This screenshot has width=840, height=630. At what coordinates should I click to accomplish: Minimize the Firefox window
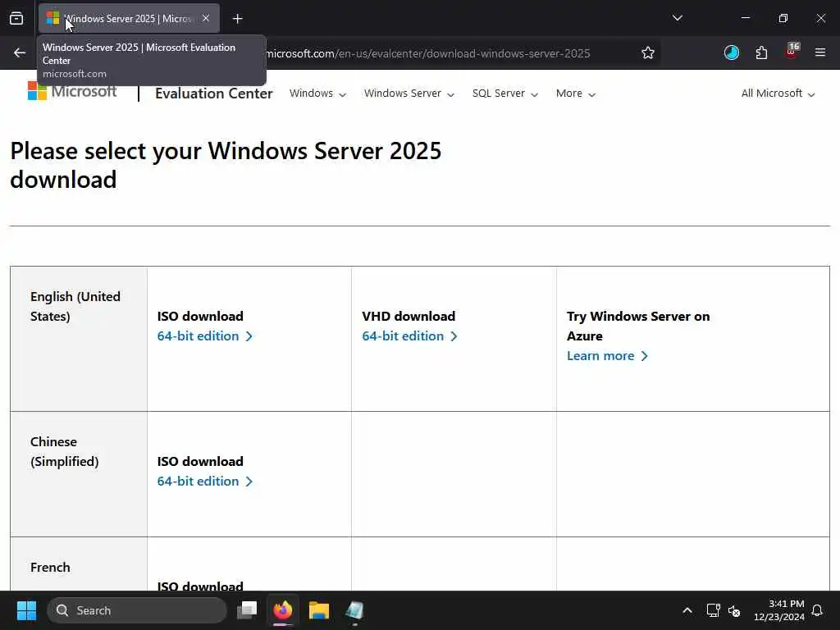745,18
